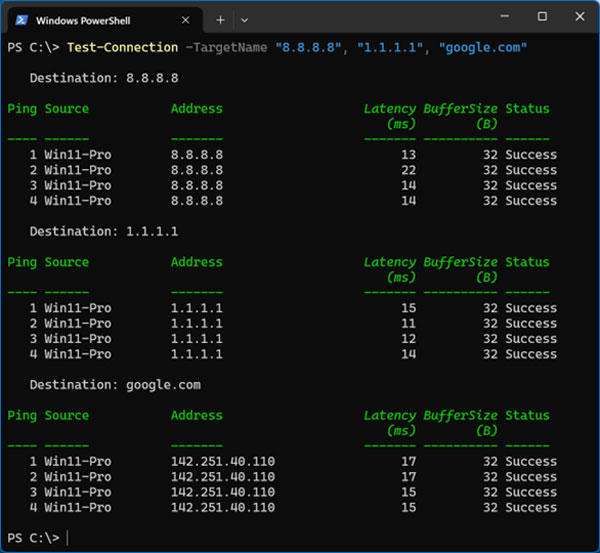Click latency value 12 for 1.1.1.1
600x553 pixels.
click(408, 339)
